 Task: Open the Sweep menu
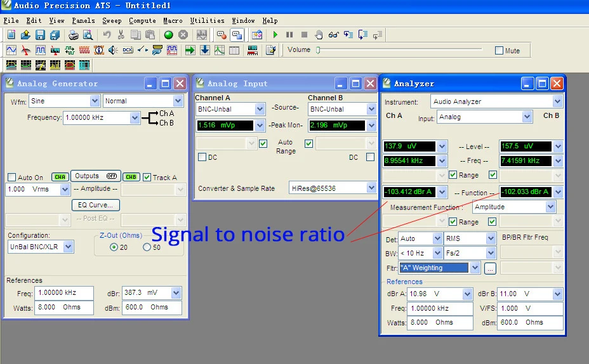(x=112, y=21)
